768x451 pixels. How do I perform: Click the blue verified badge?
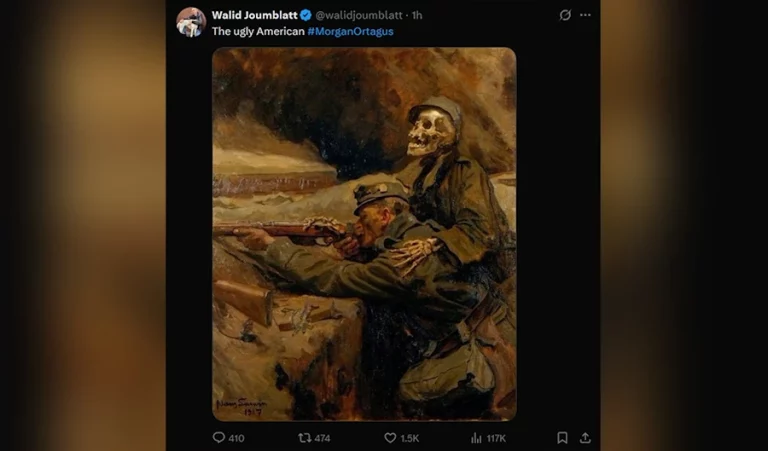(306, 15)
